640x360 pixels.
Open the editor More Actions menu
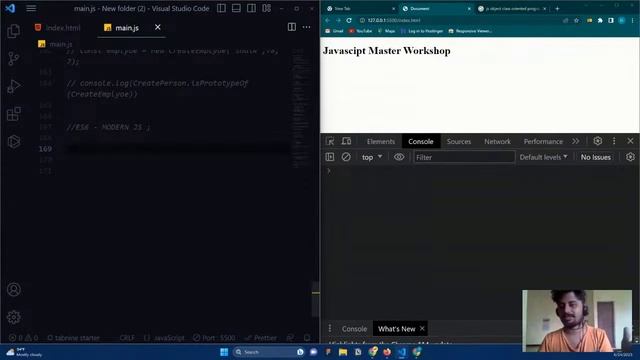tap(307, 27)
